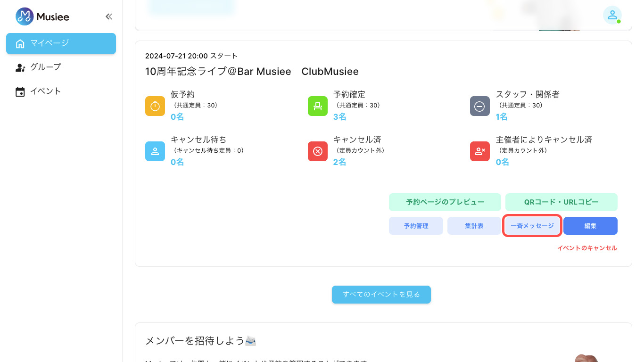
Task: Click the orange clock icon beside 仮予約
Action: pyautogui.click(x=155, y=106)
